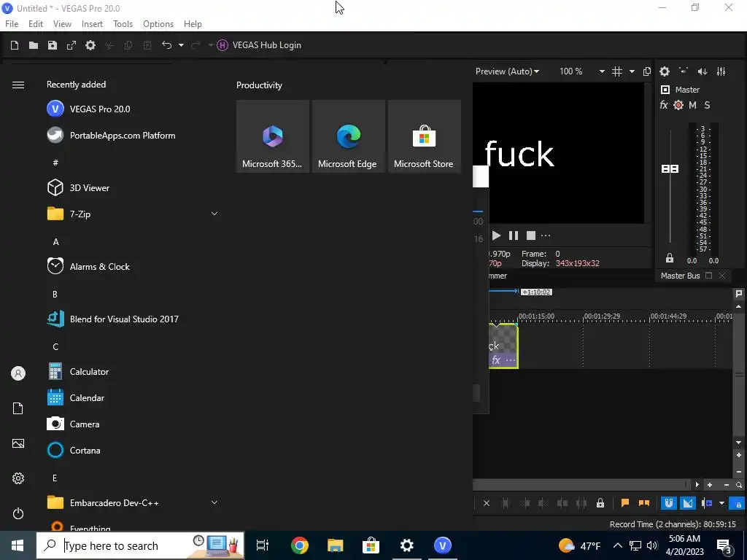Open Master FX button
The width and height of the screenshot is (747, 560).
664,105
